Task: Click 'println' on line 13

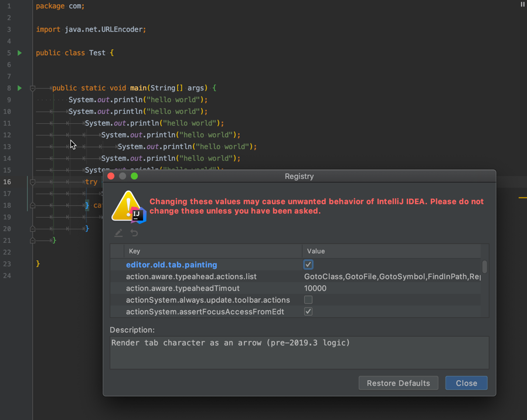Action: (178, 147)
